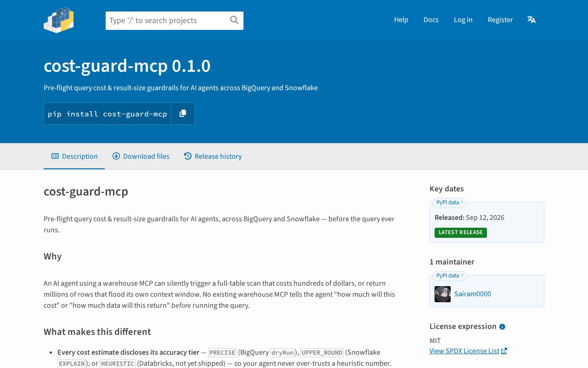Click the PyPI logo

pyautogui.click(x=59, y=20)
